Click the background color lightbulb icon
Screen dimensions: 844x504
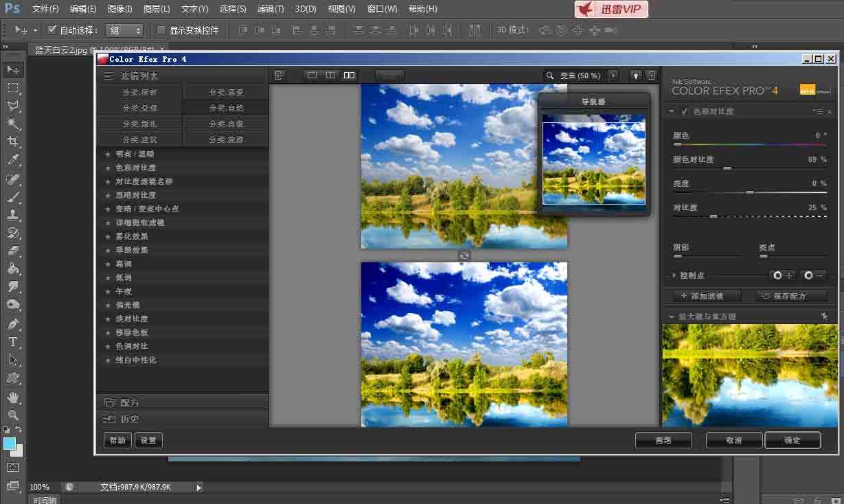click(x=636, y=76)
